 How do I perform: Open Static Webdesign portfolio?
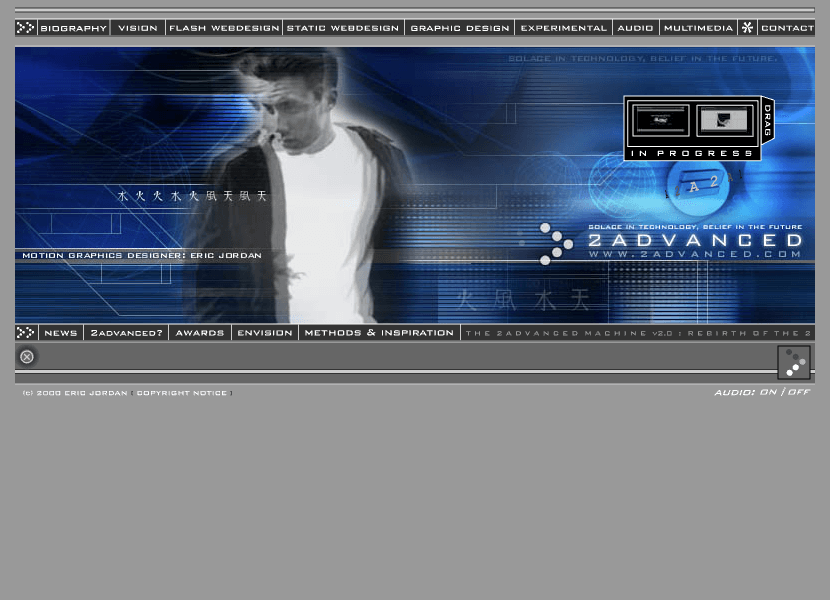(x=343, y=28)
